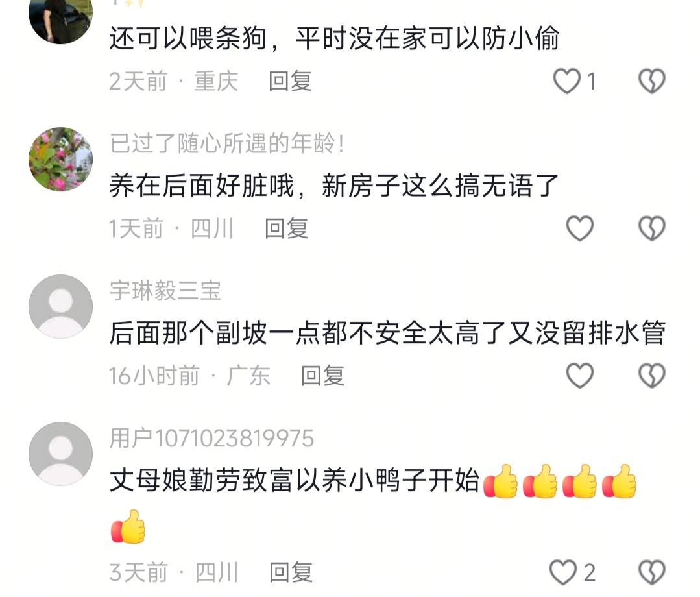700x597 pixels.
Task: Dislike the comment by 用户1071023819975
Action: 652,572
